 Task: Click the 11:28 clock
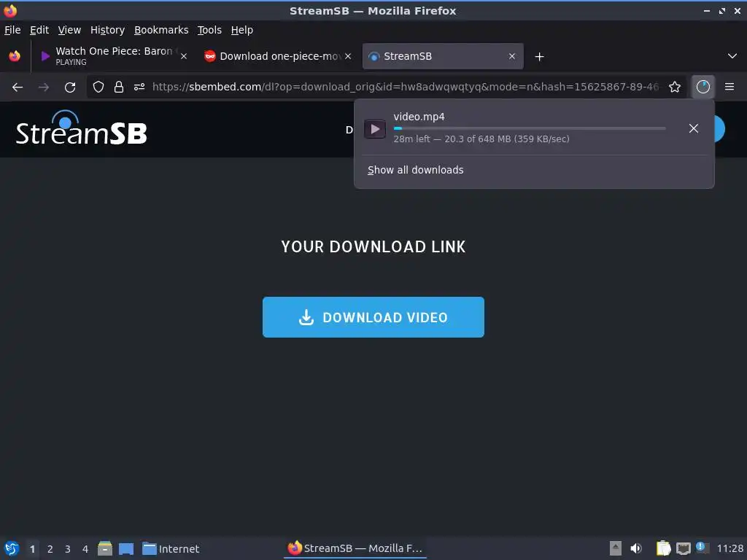(x=729, y=548)
